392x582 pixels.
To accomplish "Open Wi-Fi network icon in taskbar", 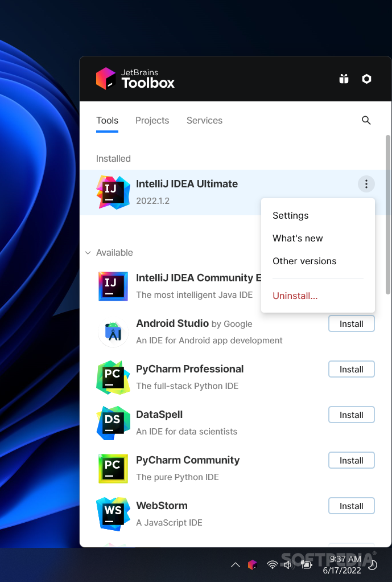I will coord(272,565).
